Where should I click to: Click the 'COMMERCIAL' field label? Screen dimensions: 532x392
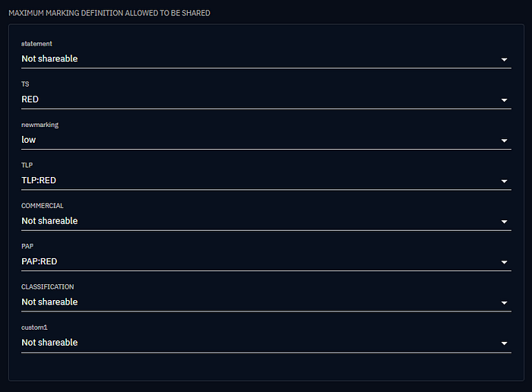[43, 206]
